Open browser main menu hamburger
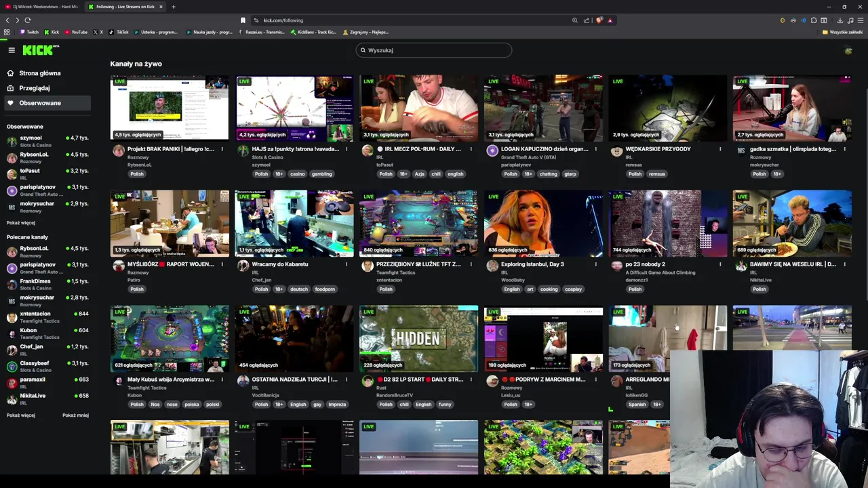This screenshot has width=868, height=488. [859, 20]
